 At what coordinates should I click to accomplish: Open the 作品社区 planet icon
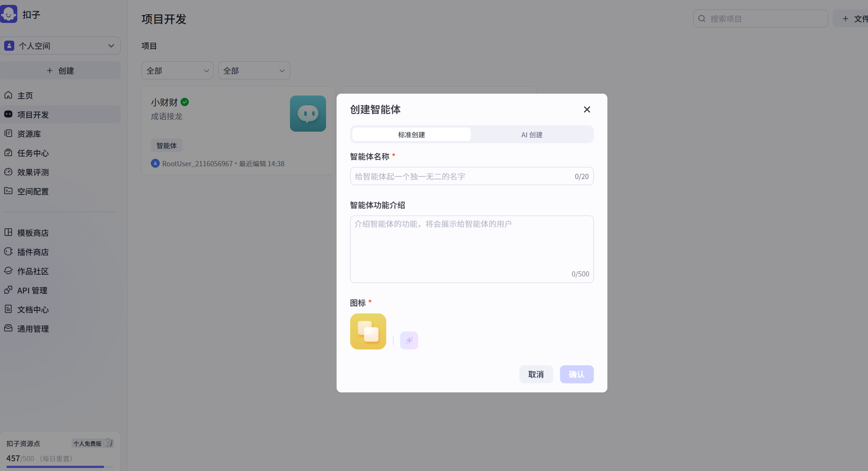(x=8, y=270)
